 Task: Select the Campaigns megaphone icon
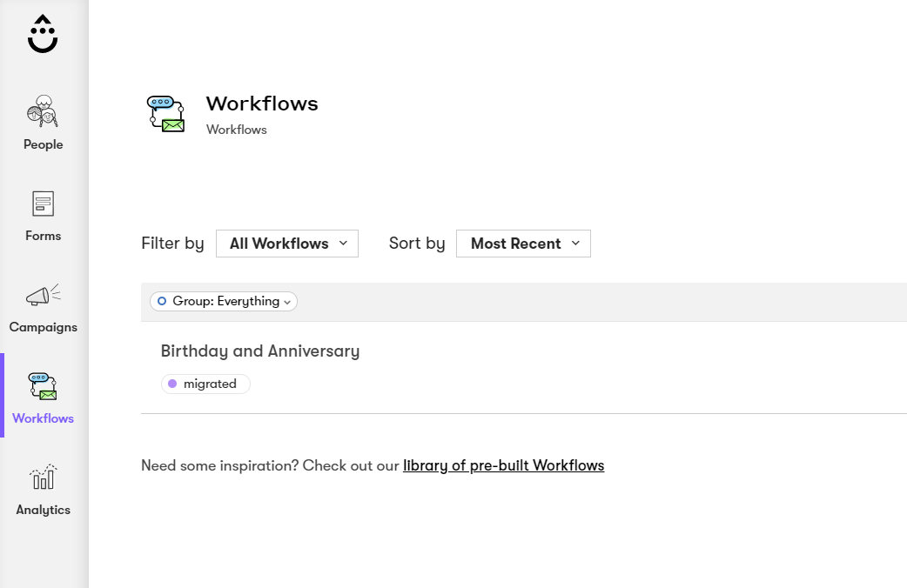pyautogui.click(x=43, y=296)
